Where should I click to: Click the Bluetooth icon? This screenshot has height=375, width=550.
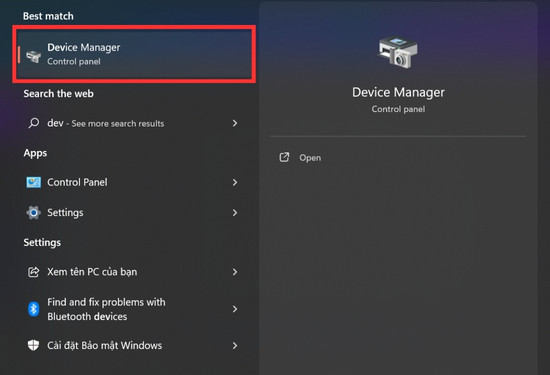(34, 309)
